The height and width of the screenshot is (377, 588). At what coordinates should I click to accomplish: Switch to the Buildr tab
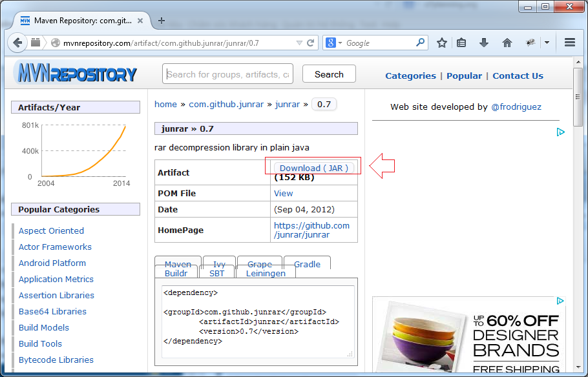coord(176,273)
